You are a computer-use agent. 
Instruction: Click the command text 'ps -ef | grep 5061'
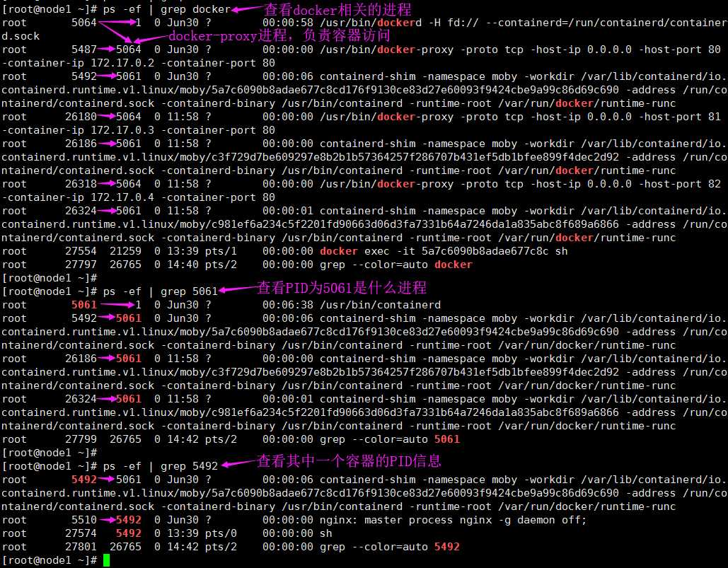click(x=160, y=292)
